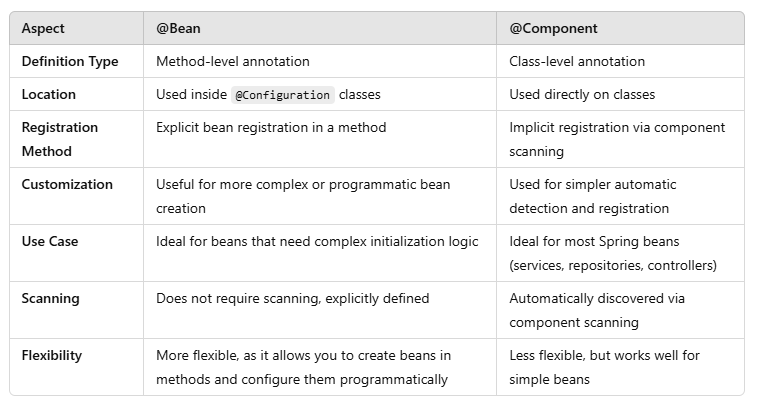Select the "Definition Type" row label
The image size is (759, 403).
tap(70, 62)
